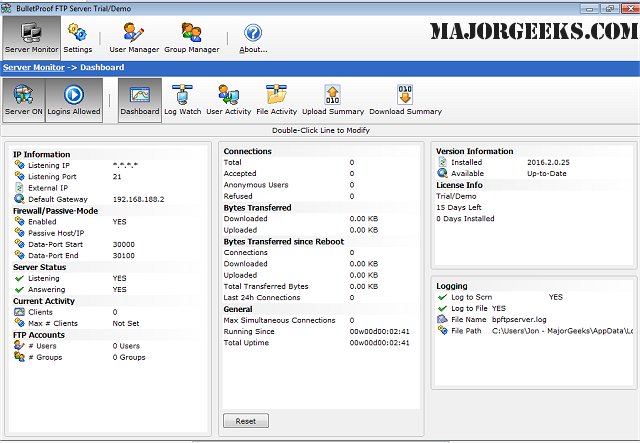Select the Max # Clients value Not Set
Screen dimensions: 640x443
(126, 323)
